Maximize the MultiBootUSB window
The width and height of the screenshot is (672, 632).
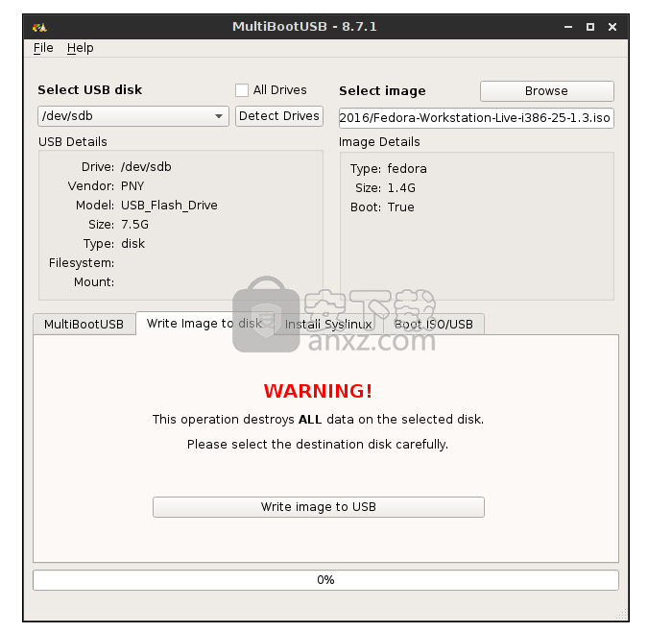coord(590,27)
